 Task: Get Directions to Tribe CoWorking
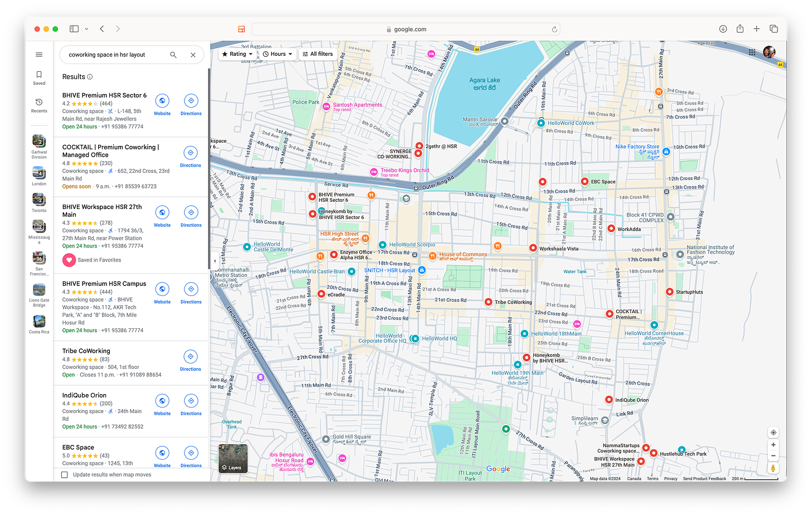coord(191,360)
